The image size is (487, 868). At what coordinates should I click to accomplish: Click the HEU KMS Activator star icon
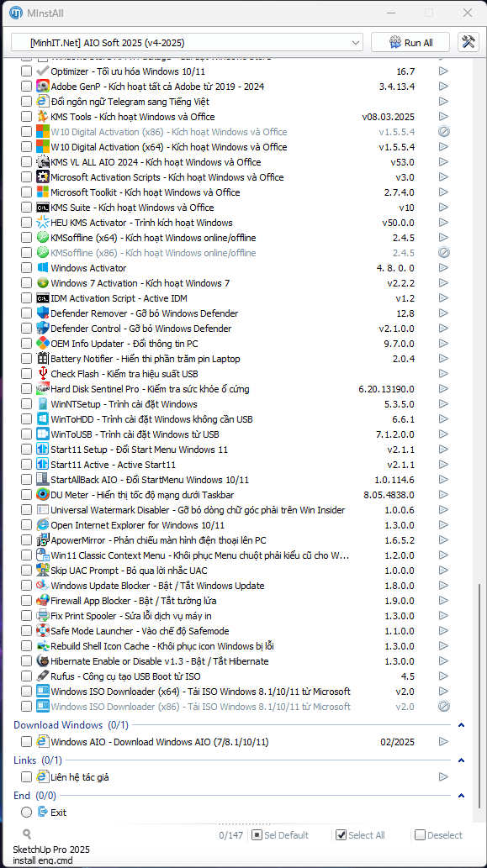pos(43,223)
